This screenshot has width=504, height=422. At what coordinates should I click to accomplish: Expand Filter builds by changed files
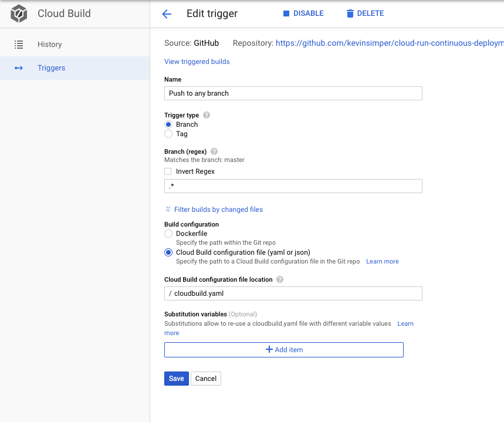click(x=214, y=210)
